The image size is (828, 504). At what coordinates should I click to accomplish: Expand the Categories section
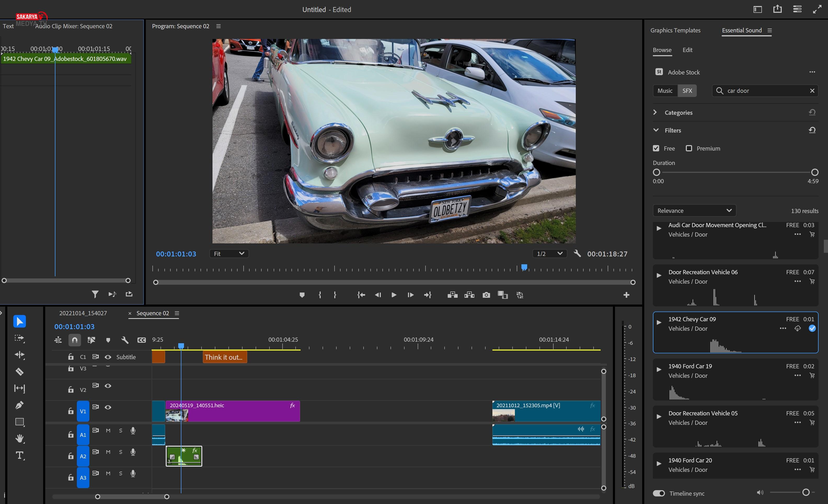pyautogui.click(x=655, y=113)
